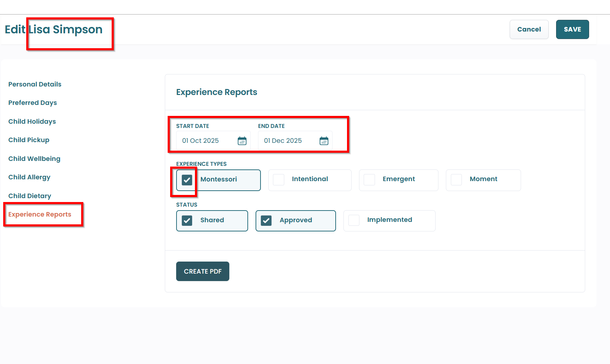Open the End Date calendar icon
Viewport: 610px width, 364px height.
pyautogui.click(x=324, y=141)
